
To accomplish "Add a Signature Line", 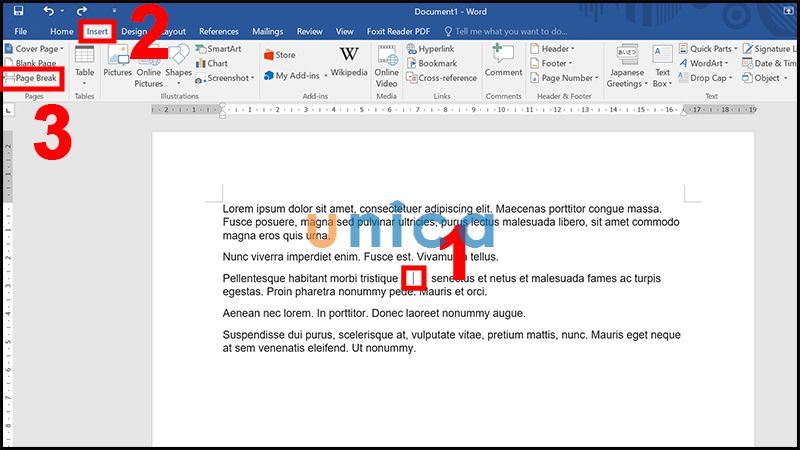I will click(x=769, y=48).
